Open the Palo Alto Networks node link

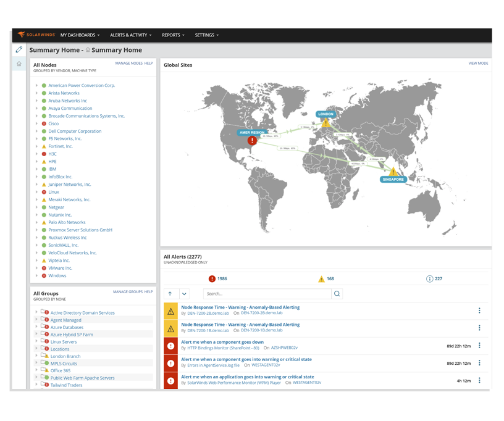point(67,222)
